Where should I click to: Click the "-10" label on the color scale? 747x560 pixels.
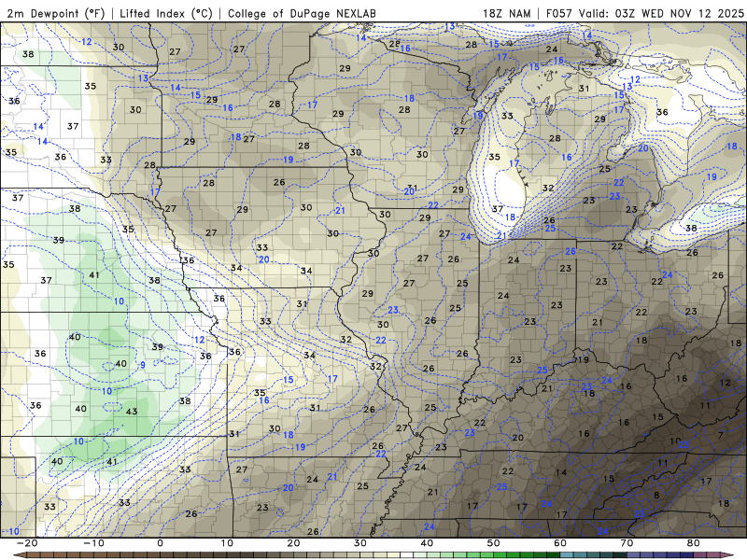point(93,543)
